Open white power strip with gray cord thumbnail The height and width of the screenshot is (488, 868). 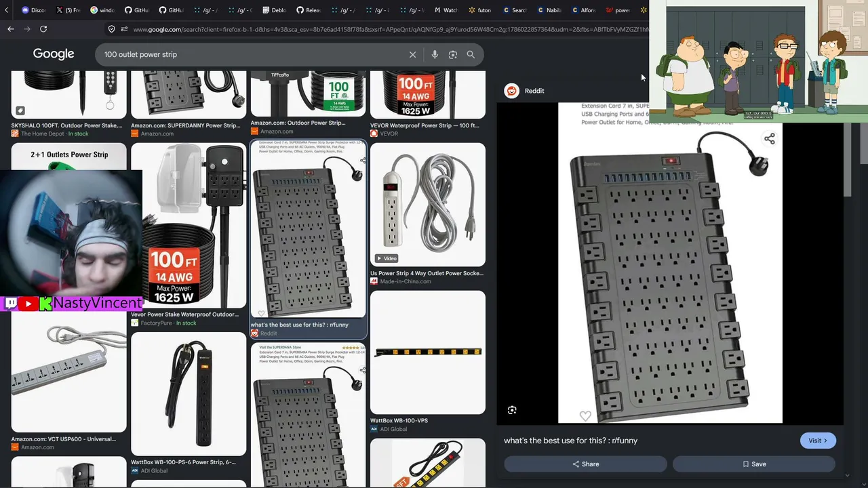(428, 205)
